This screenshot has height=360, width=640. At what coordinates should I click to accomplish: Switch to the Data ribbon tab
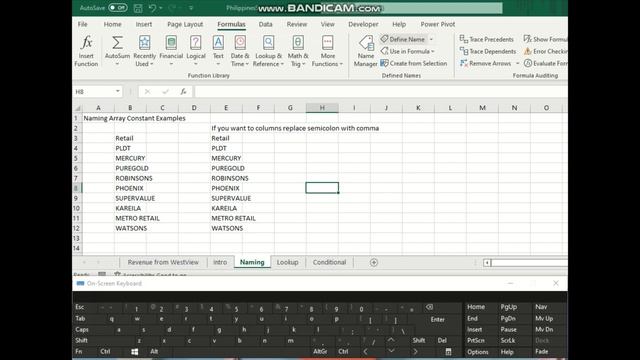(x=265, y=24)
